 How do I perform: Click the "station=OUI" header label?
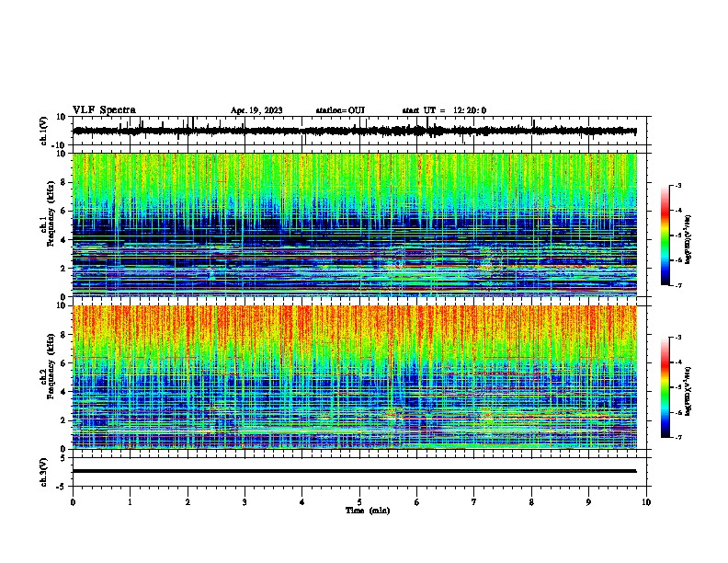pyautogui.click(x=340, y=110)
